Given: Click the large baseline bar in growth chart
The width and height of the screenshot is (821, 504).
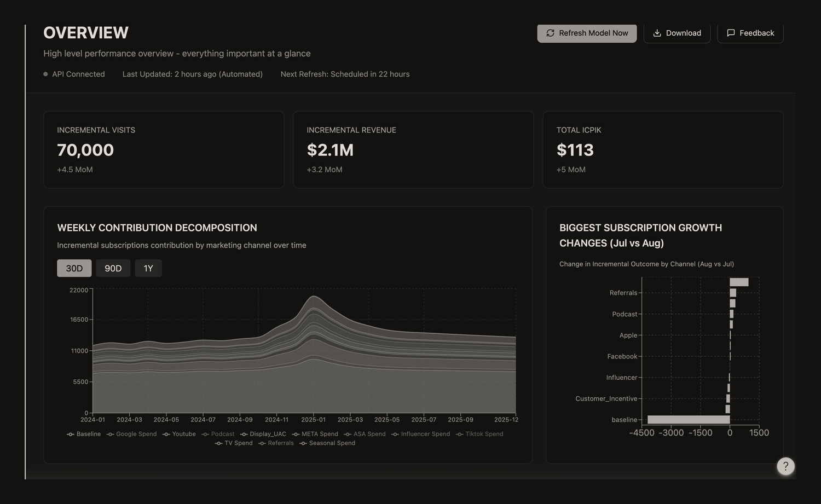Looking at the screenshot, I should coord(689,420).
